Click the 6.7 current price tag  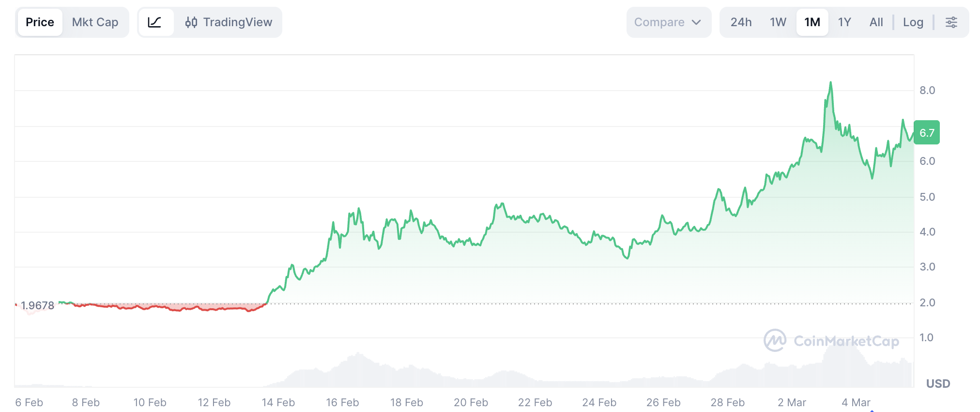(x=926, y=133)
